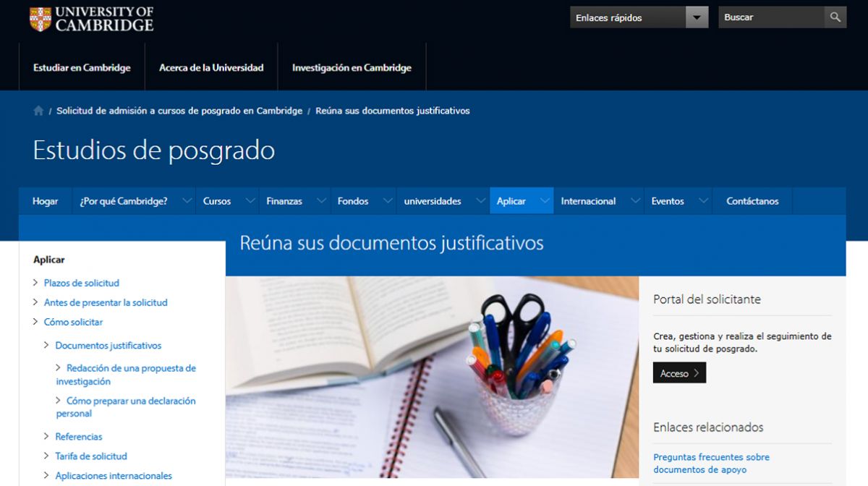Open Plazos de solicitud sidebar link

point(82,283)
